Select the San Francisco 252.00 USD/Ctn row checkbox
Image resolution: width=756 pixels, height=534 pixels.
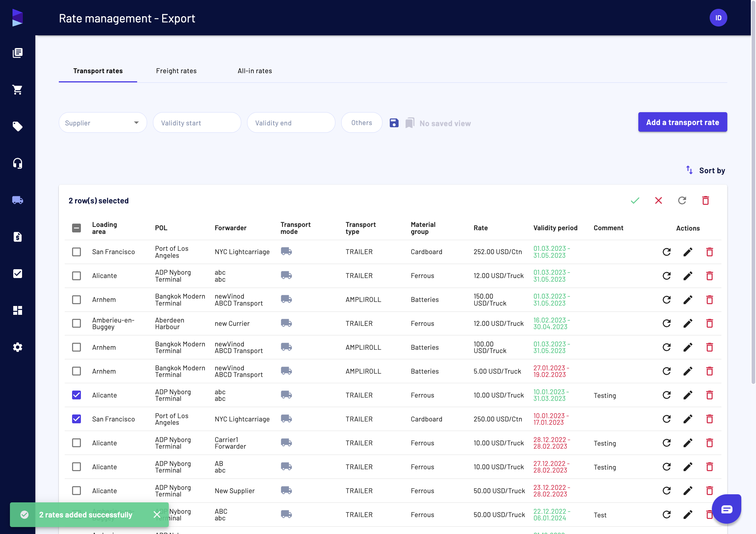coord(76,252)
